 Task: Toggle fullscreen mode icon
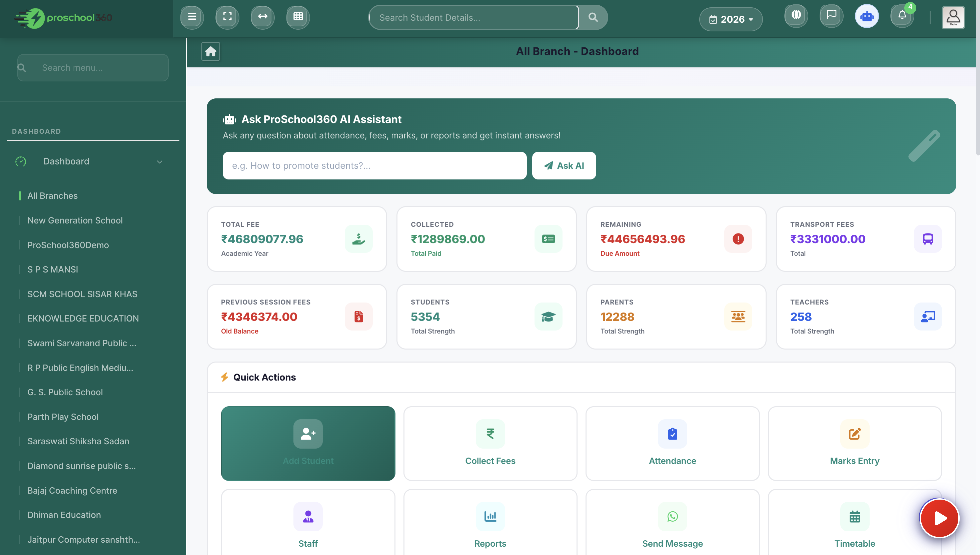(x=227, y=17)
